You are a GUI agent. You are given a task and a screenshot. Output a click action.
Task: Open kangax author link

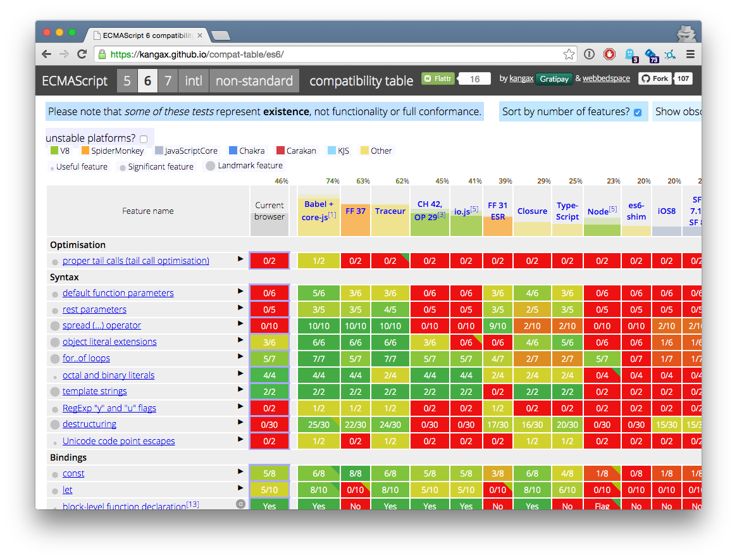click(521, 78)
